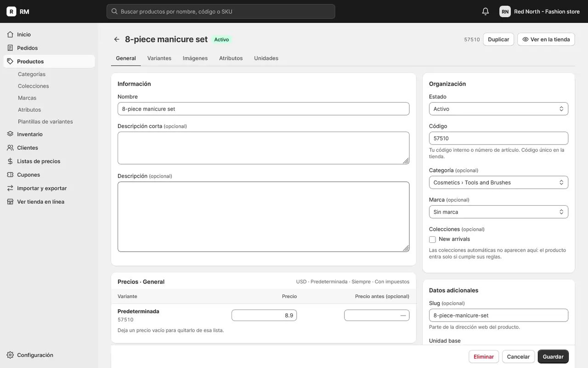Click the Duplicar button

pos(498,40)
